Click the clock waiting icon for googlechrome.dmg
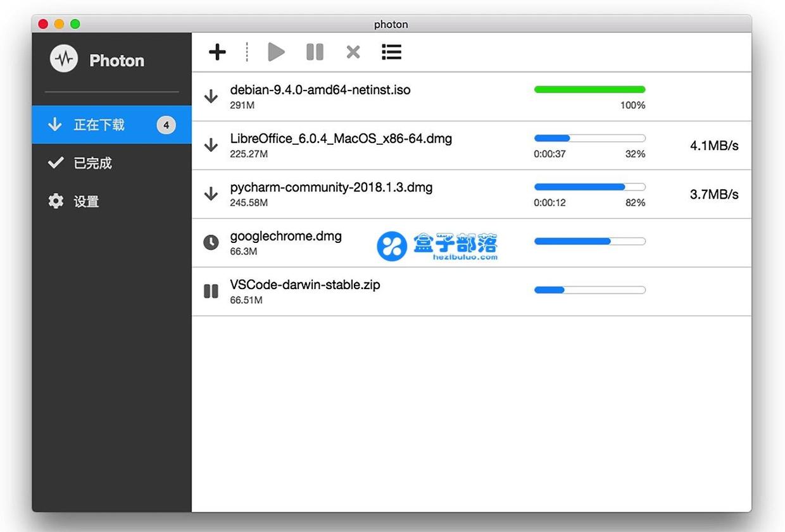 (x=211, y=242)
